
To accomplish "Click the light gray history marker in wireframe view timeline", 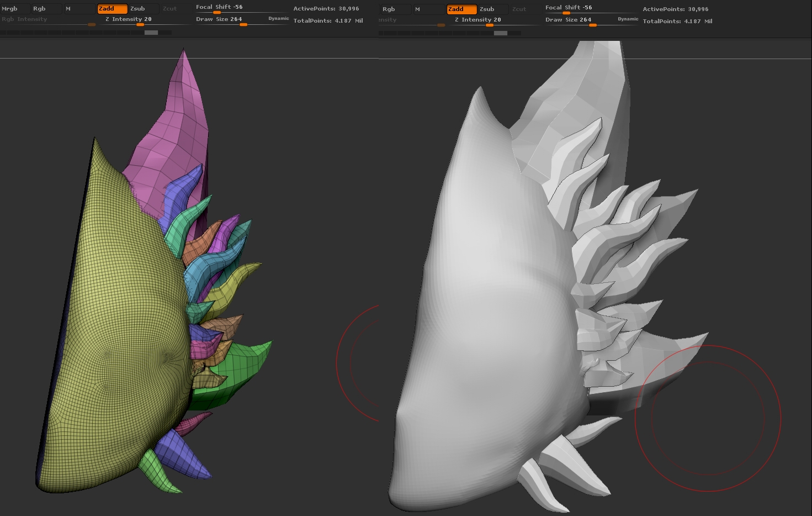I will coord(151,33).
